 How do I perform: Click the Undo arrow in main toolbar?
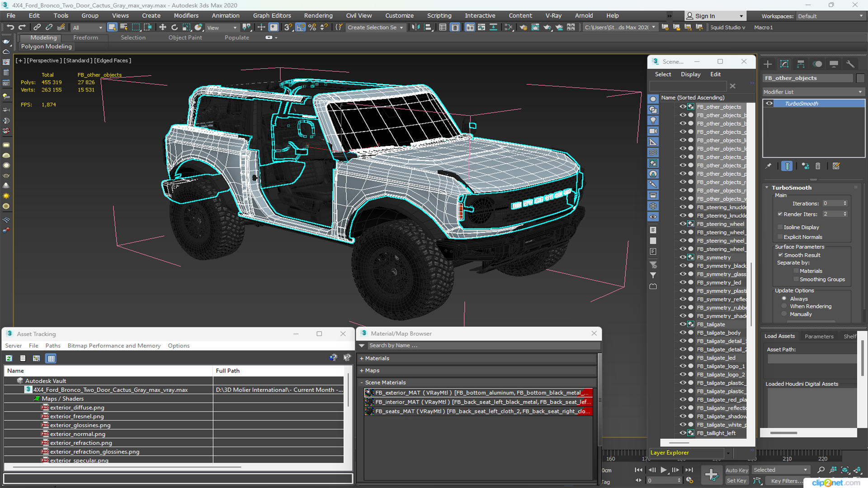[x=10, y=28]
